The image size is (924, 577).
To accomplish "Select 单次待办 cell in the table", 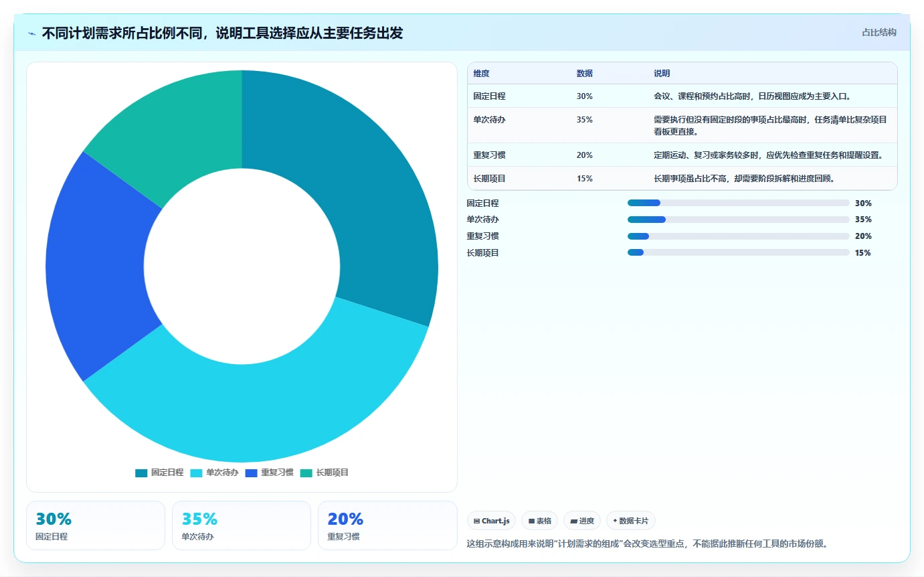I will [489, 120].
